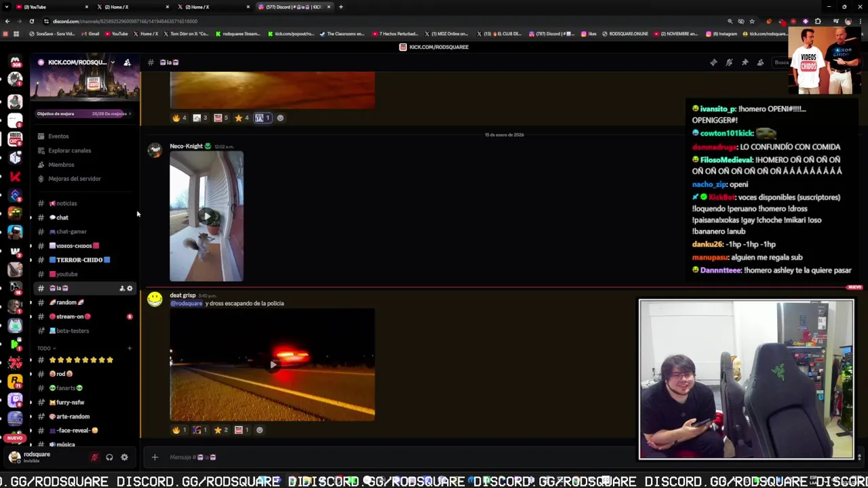Open notification settings icon in channel header

pos(729,62)
